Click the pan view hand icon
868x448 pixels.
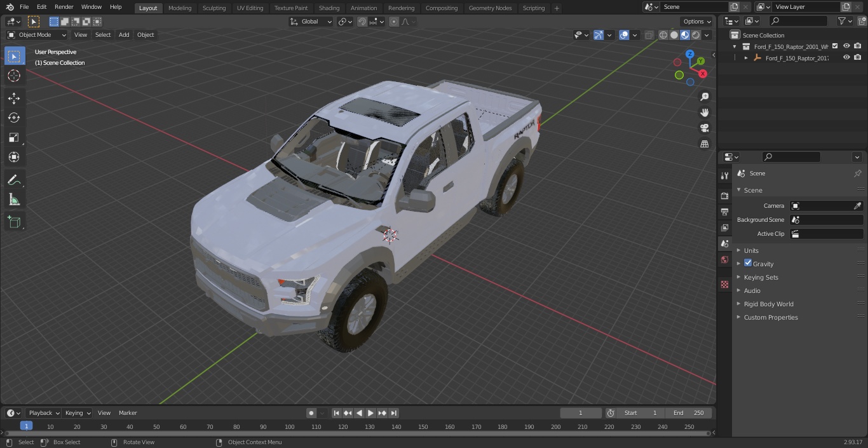(x=705, y=112)
